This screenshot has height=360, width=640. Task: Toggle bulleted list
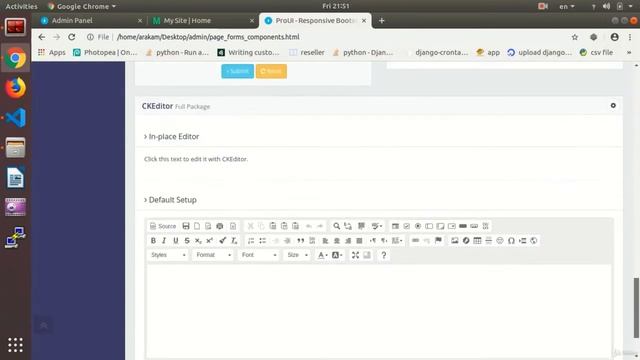(262, 241)
